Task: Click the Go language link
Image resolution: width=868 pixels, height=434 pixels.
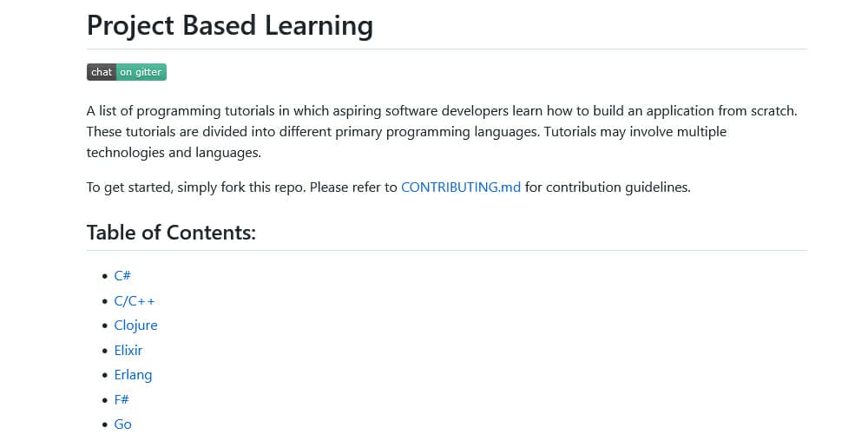Action: 123,424
